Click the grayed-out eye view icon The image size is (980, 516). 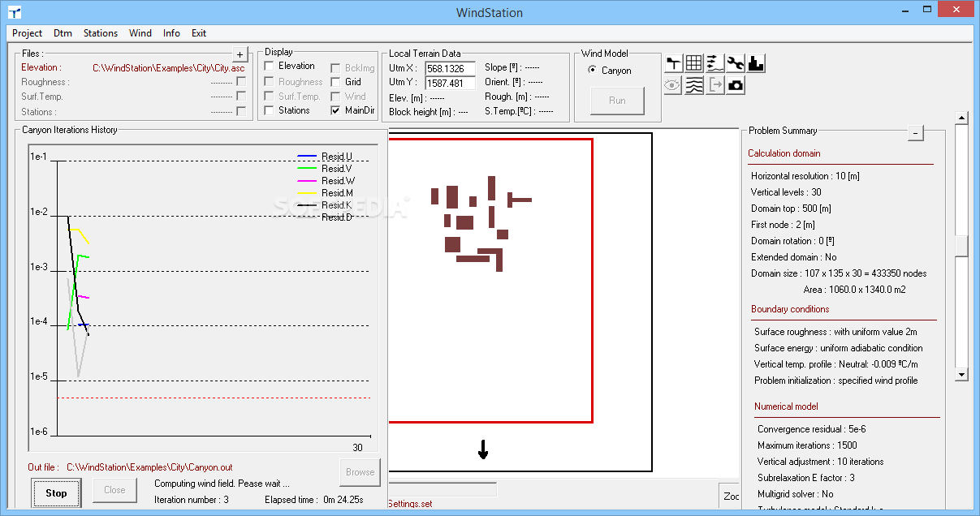click(x=673, y=85)
